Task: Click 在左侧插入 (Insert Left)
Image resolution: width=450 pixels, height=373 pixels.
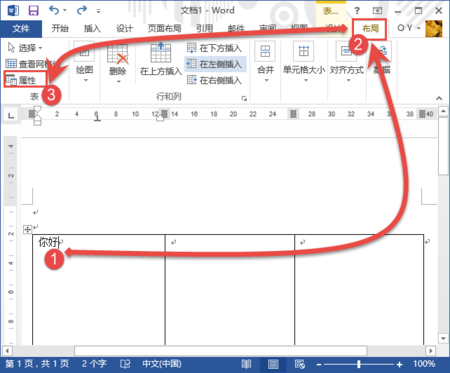Action: [215, 64]
